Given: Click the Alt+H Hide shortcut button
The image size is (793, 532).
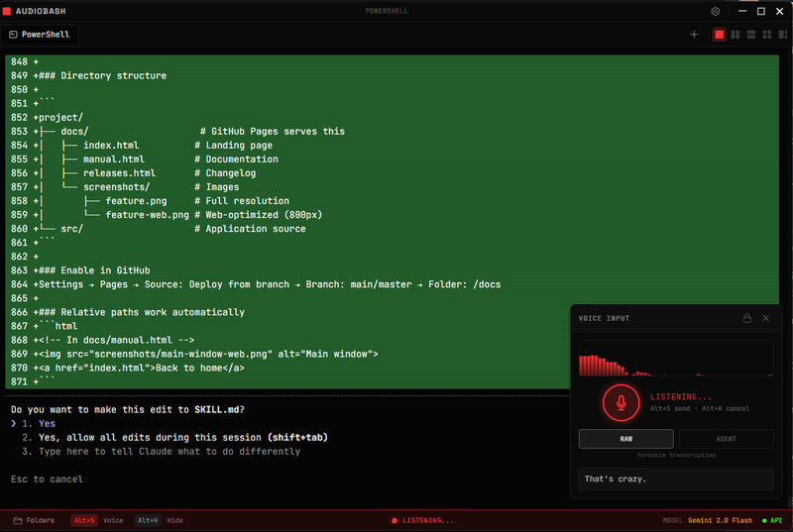Looking at the screenshot, I should coord(160,520).
